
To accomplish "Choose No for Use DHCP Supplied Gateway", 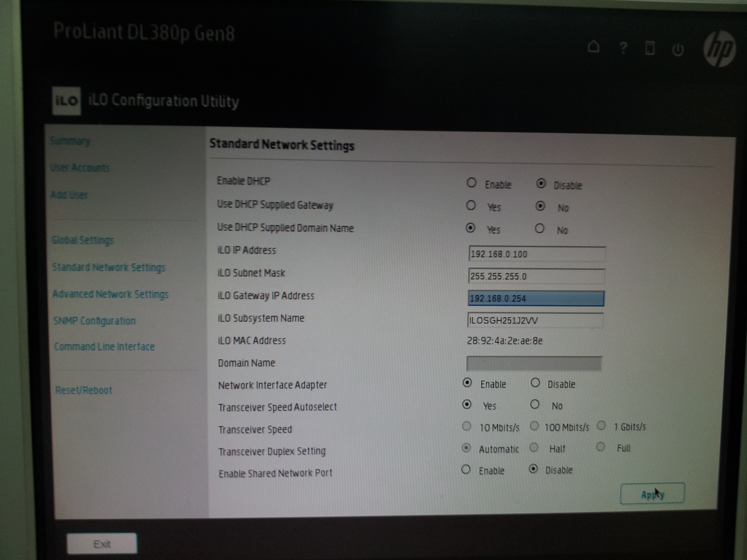I will pyautogui.click(x=540, y=206).
